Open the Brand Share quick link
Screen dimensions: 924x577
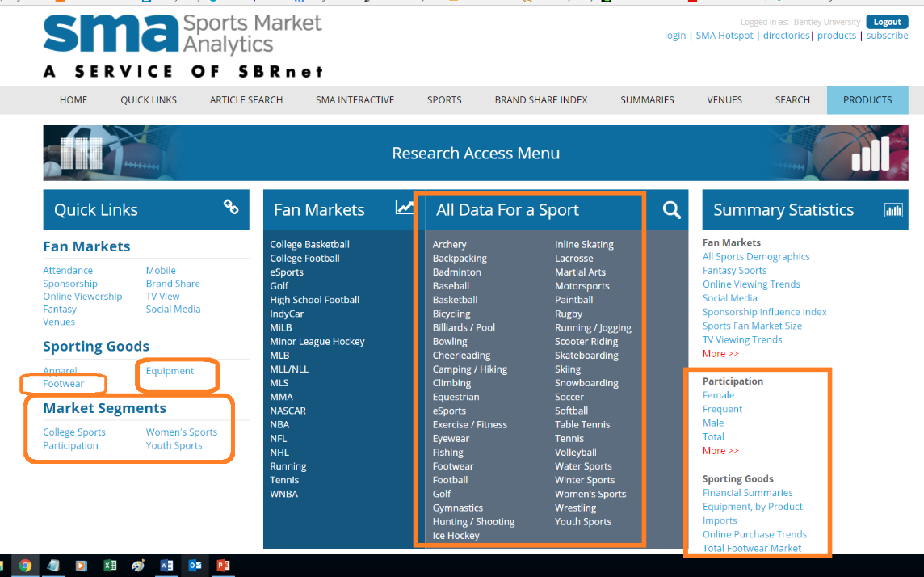tap(173, 284)
